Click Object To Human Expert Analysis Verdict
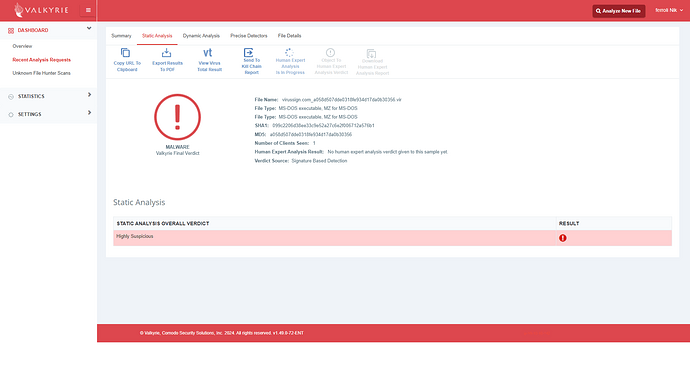The width and height of the screenshot is (690, 388). pos(331,61)
